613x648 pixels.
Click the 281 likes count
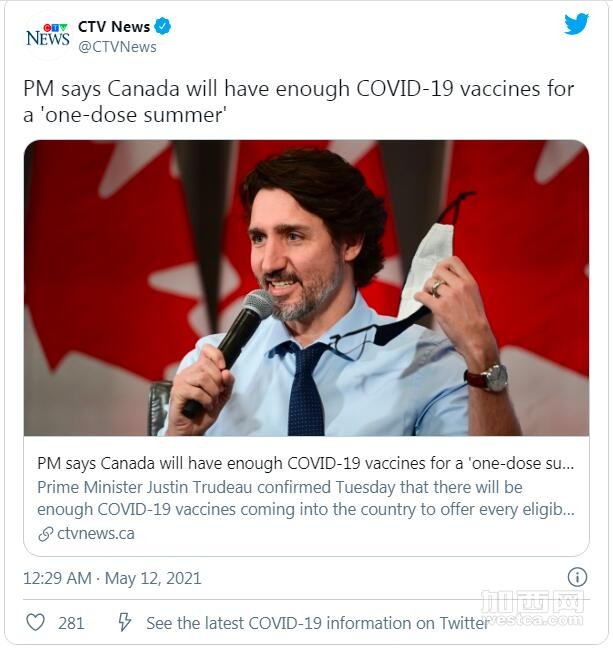click(x=71, y=623)
